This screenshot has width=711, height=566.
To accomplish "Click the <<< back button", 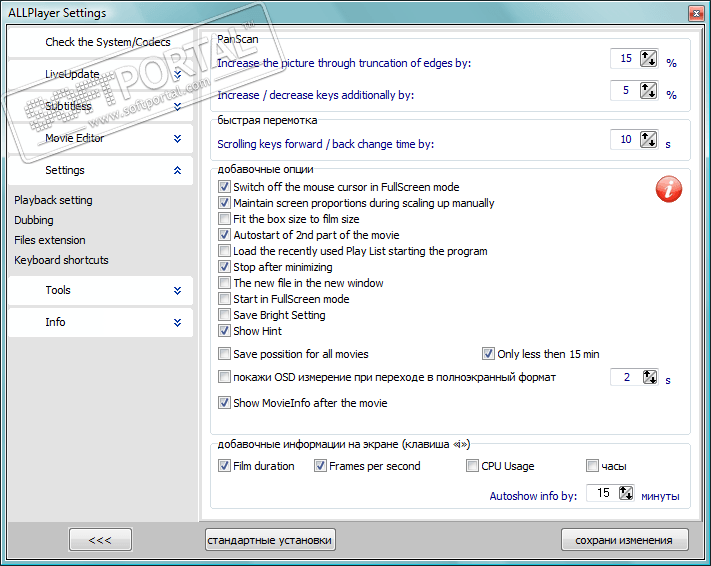I will pos(100,540).
